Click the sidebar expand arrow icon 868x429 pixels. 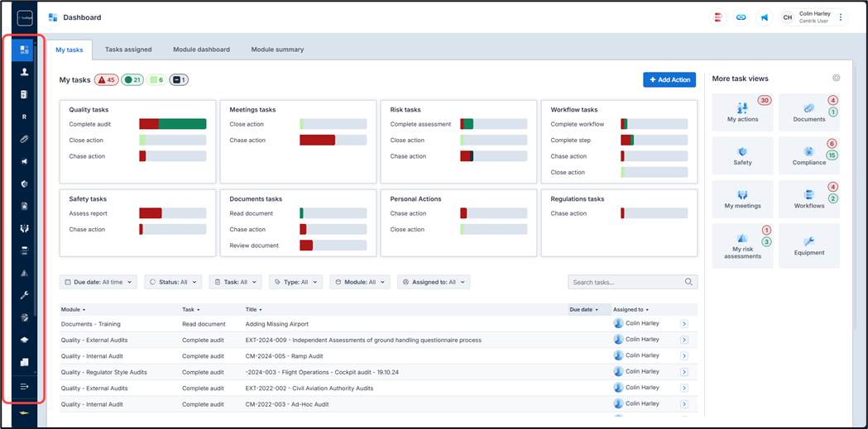(23, 386)
